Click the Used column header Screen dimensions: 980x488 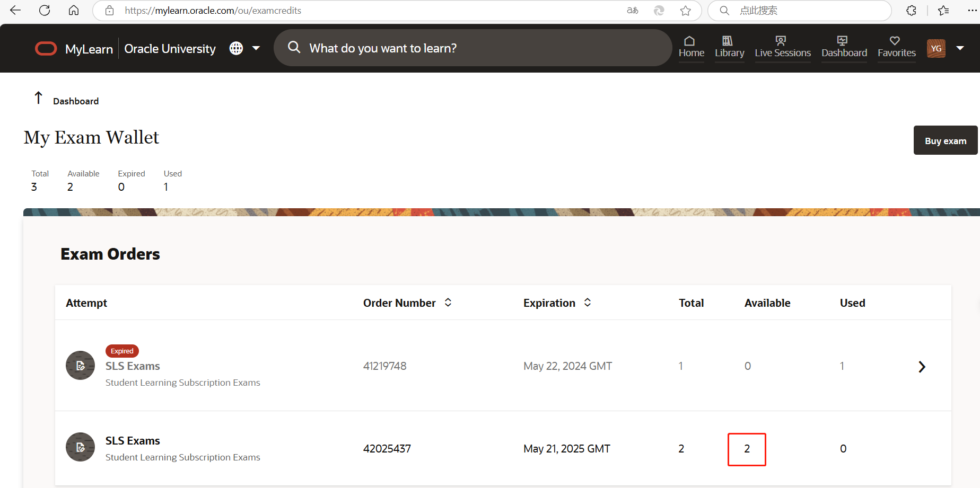tap(853, 303)
